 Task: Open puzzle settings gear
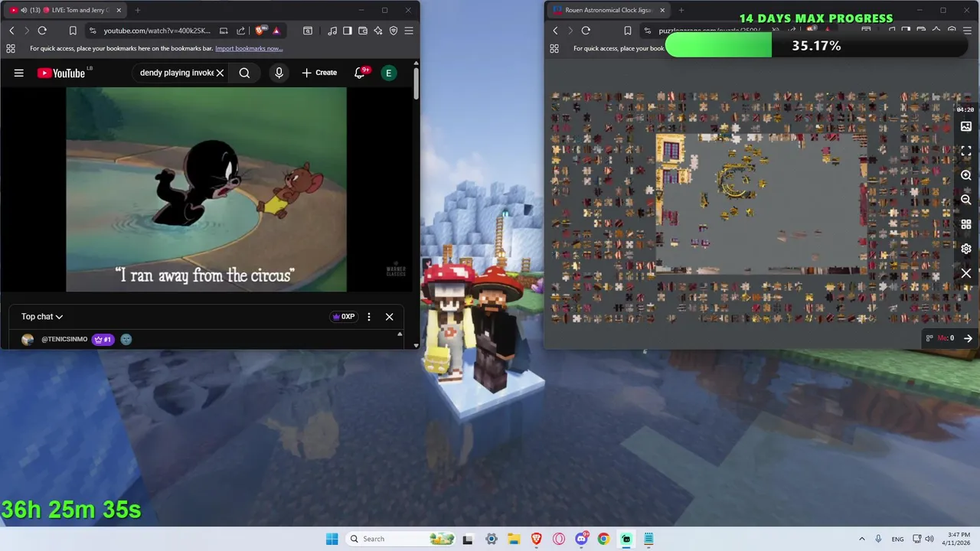966,249
